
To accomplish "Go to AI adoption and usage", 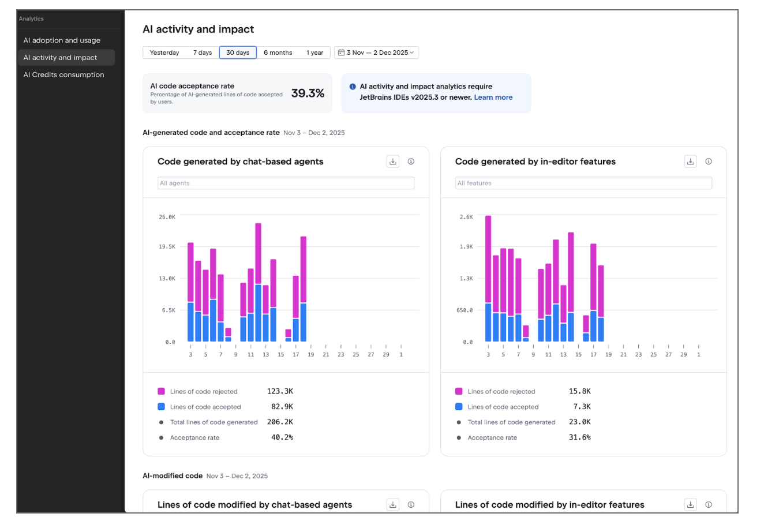I will click(x=62, y=40).
